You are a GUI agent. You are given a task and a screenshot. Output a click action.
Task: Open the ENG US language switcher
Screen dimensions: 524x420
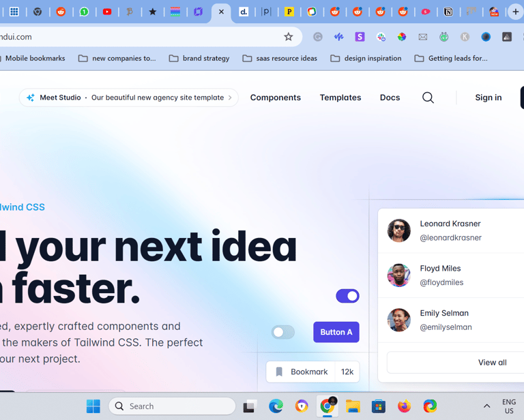click(509, 406)
